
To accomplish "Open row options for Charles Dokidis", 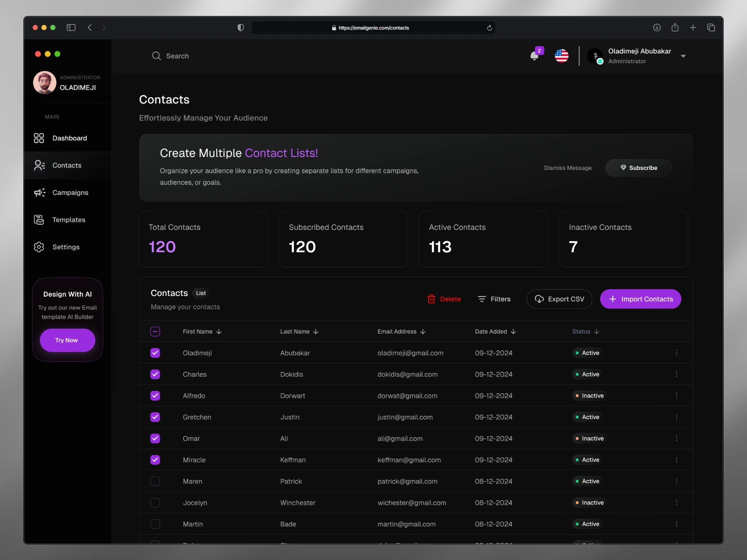I will point(677,374).
